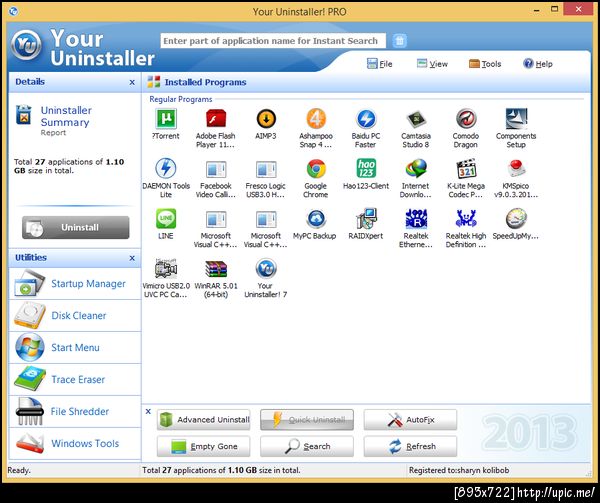This screenshot has height=503, width=600.
Task: Open the Help menu
Action: (x=538, y=64)
